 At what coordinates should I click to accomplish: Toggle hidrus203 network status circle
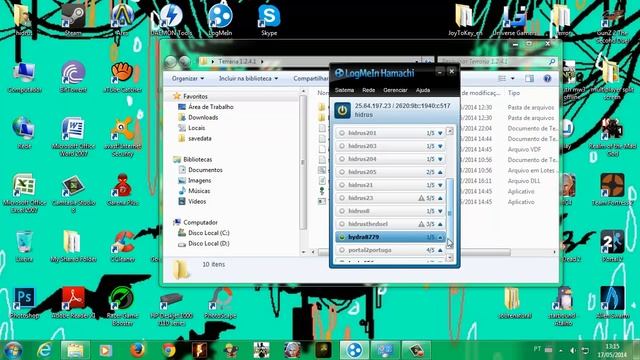coord(342,146)
